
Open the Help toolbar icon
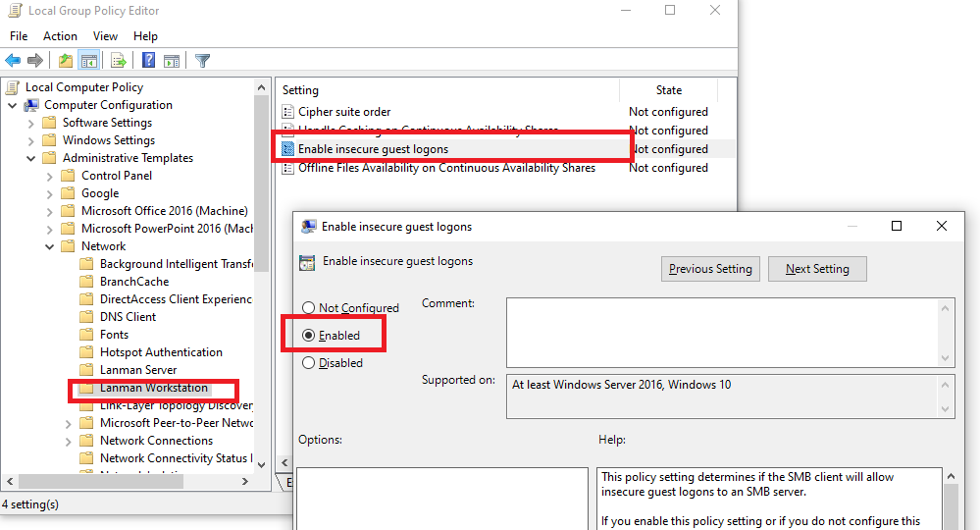(149, 61)
